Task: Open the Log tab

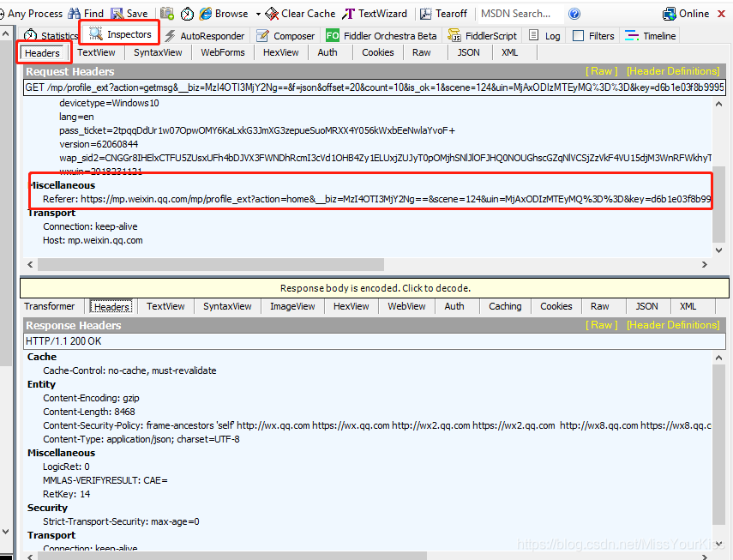Action: [544, 35]
